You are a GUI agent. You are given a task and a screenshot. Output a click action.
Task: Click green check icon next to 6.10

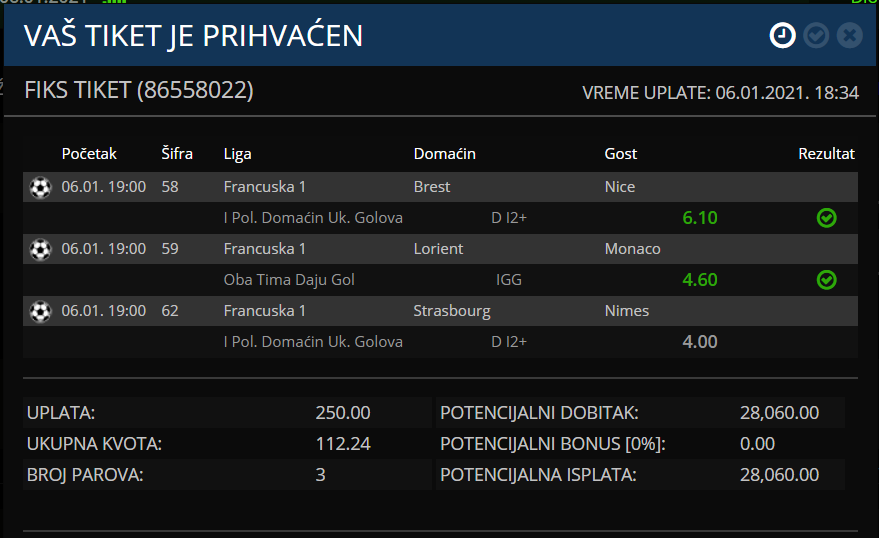pyautogui.click(x=826, y=218)
